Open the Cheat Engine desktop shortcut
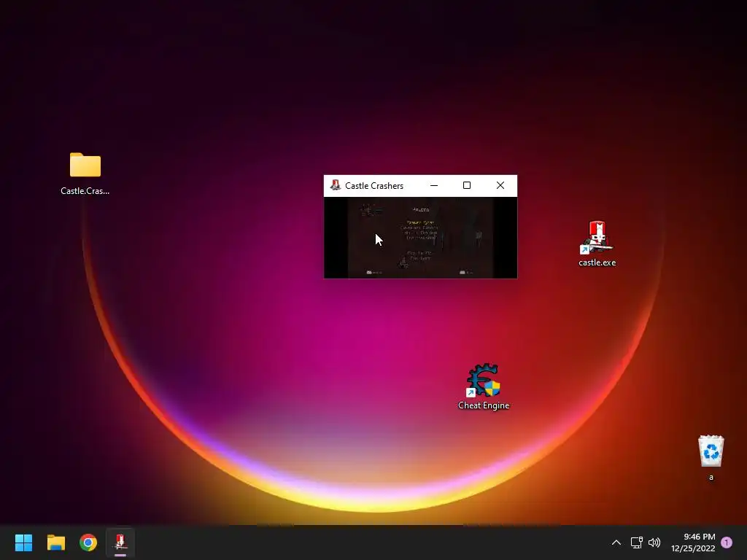 [484, 386]
